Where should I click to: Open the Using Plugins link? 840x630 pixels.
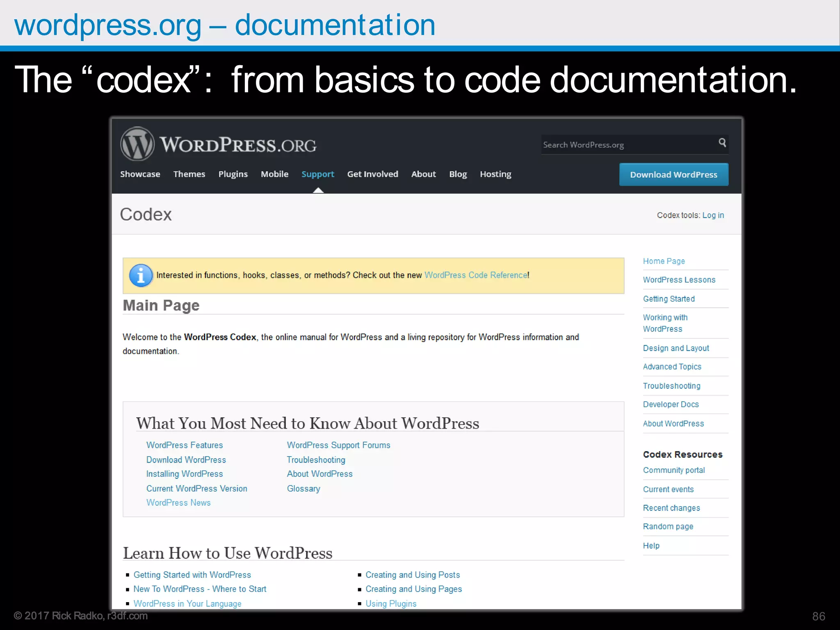(391, 604)
